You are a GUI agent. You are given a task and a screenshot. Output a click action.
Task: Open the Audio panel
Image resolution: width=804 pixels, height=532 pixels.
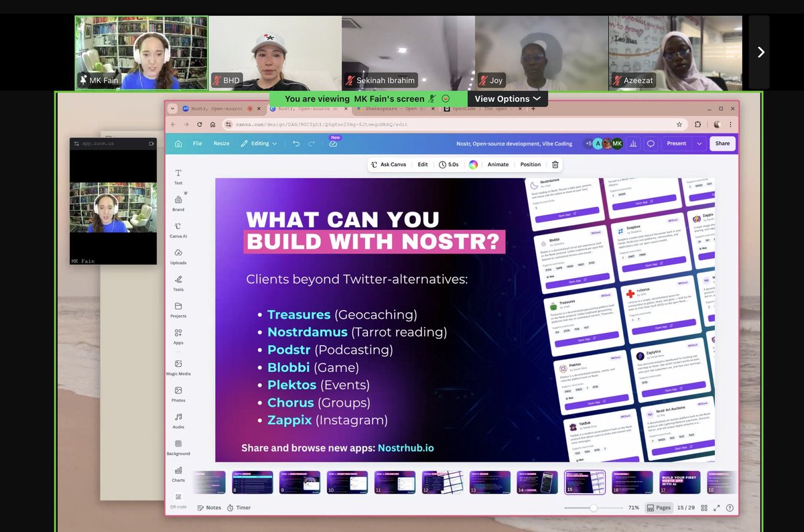178,421
